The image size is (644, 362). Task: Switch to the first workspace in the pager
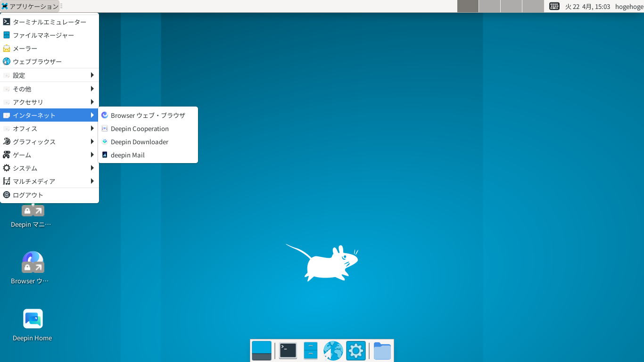pos(468,6)
